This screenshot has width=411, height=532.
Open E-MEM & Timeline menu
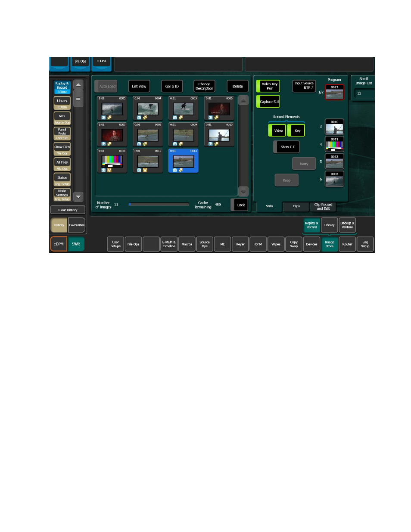tap(169, 244)
